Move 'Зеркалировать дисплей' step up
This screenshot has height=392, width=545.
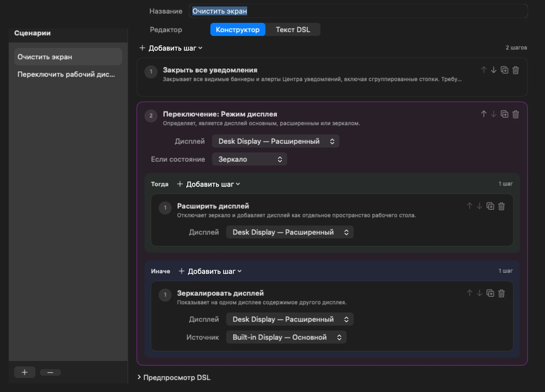point(470,293)
